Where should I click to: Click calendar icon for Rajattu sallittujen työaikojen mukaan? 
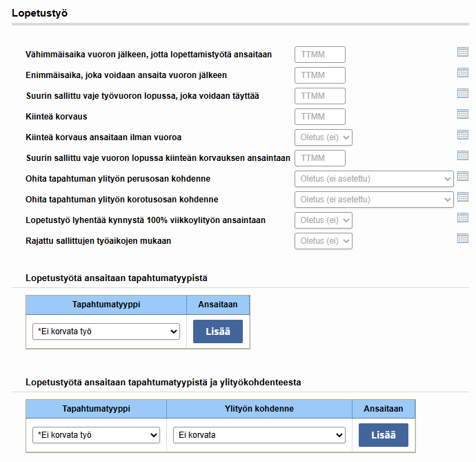[x=463, y=238]
